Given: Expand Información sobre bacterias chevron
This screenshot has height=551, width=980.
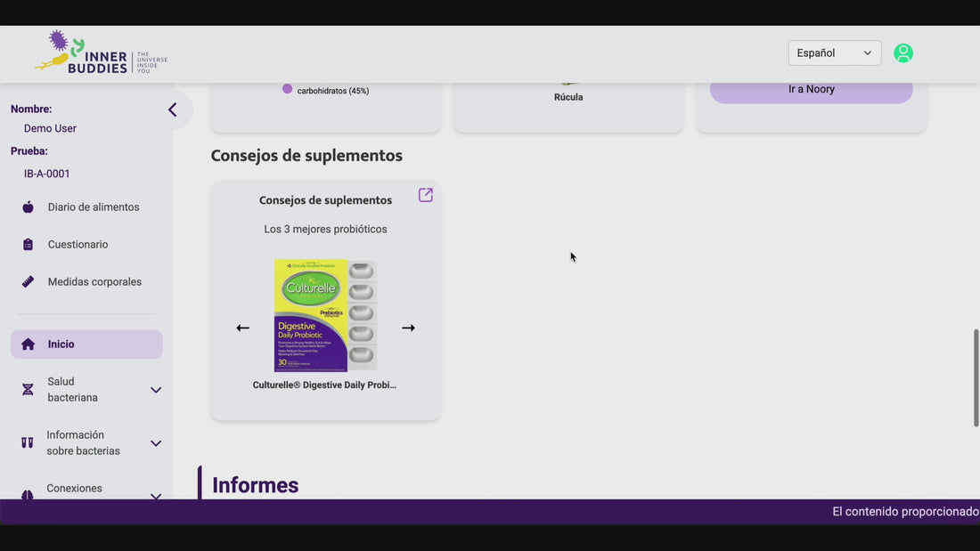Looking at the screenshot, I should coord(156,443).
